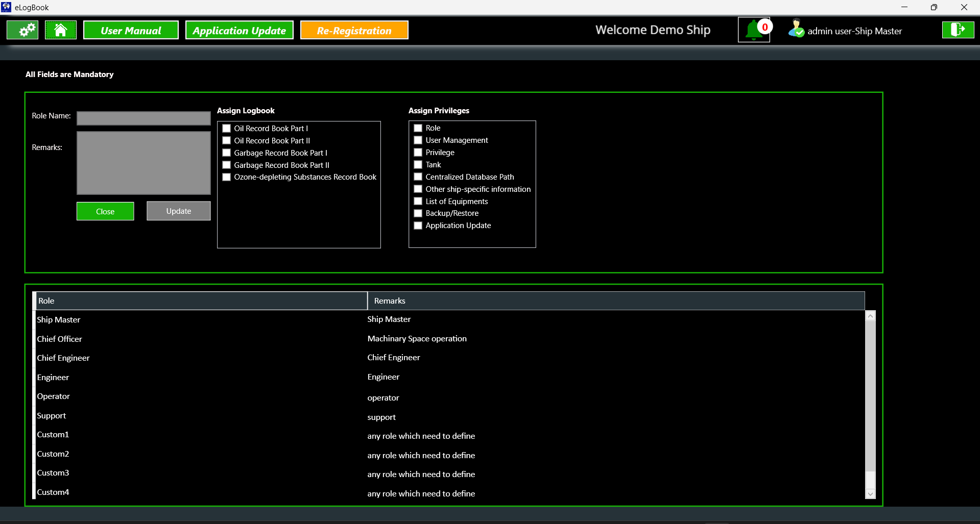Enable Backup/Restore privilege
Image resolution: width=980 pixels, height=524 pixels.
point(418,213)
